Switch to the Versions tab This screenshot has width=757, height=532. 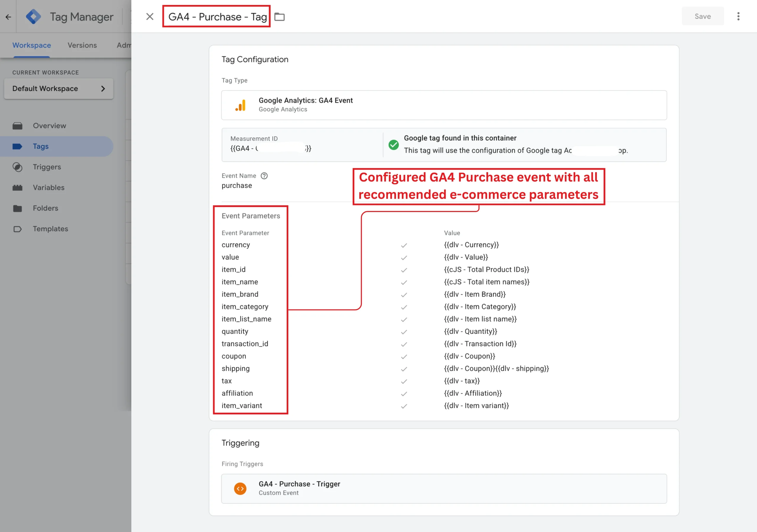pos(82,45)
